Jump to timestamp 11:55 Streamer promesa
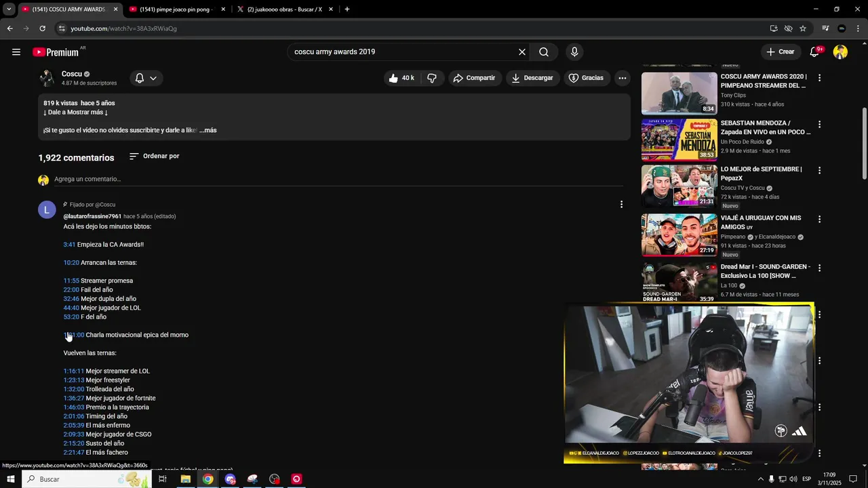This screenshot has height=488, width=868. (x=71, y=281)
